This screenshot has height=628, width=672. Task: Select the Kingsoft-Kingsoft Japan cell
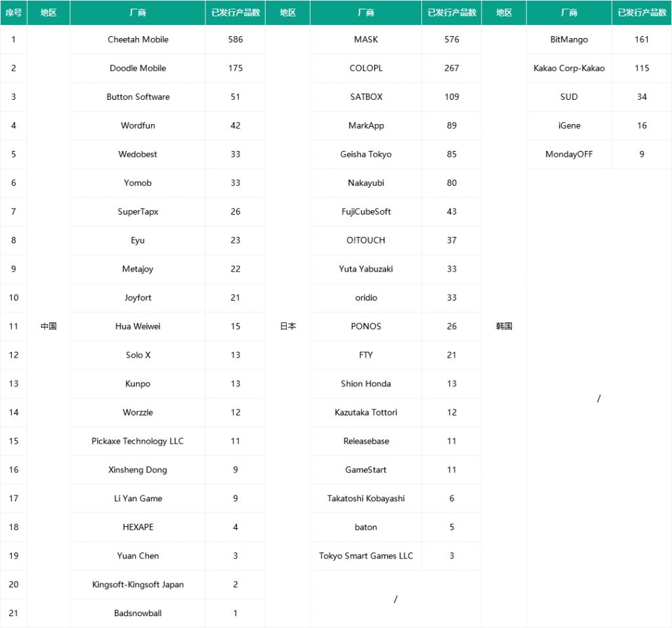coord(138,585)
